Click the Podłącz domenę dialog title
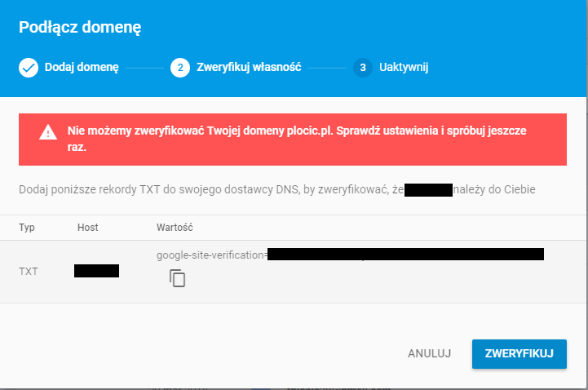The width and height of the screenshot is (588, 390). pyautogui.click(x=80, y=27)
